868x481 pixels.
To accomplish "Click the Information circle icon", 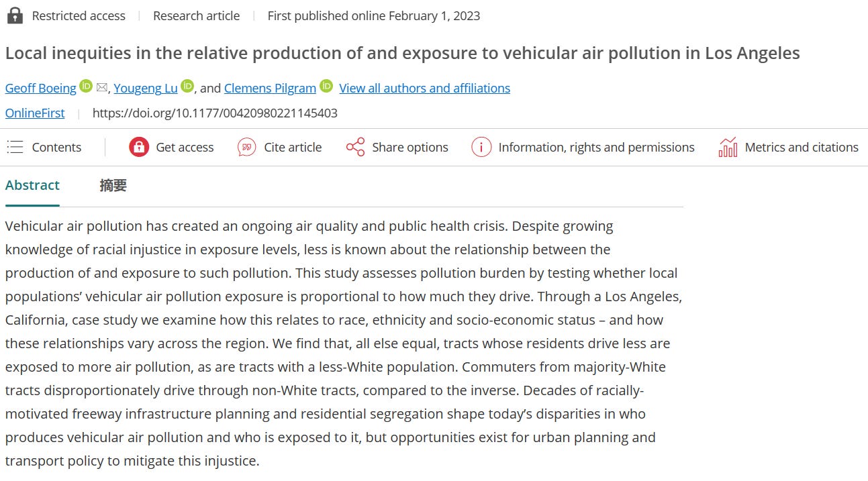I will click(481, 147).
